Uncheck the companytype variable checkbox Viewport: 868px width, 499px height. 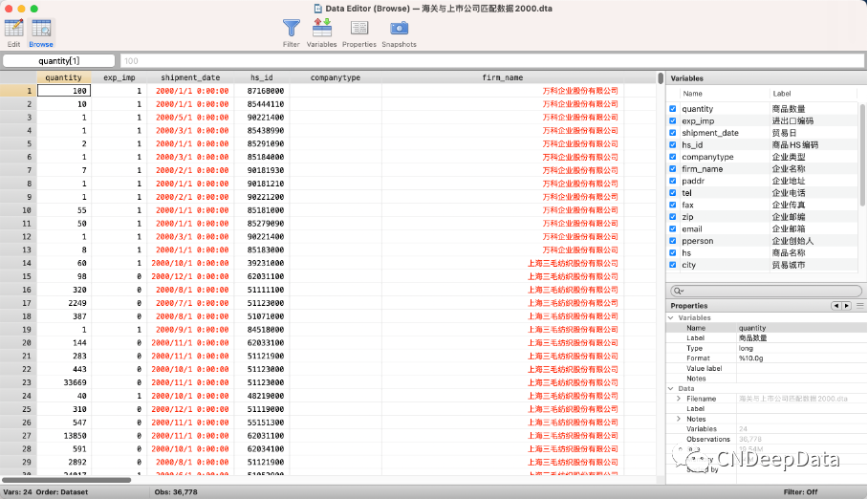[673, 157]
